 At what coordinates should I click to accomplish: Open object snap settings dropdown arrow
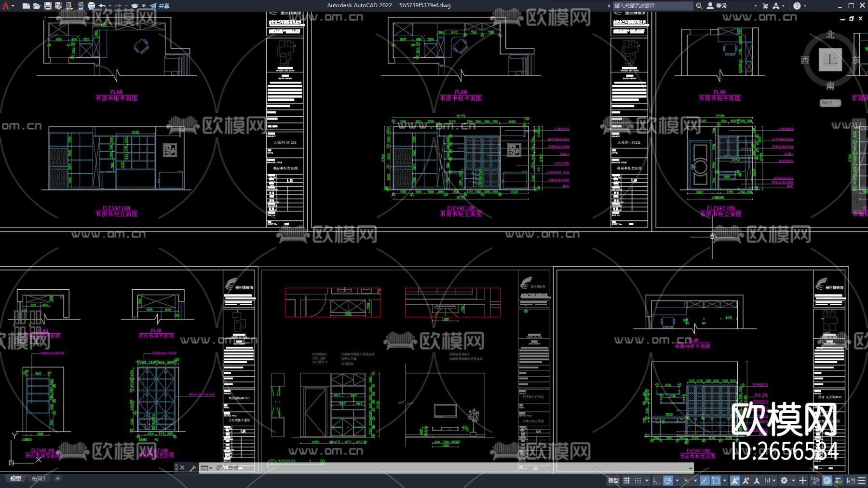725,480
